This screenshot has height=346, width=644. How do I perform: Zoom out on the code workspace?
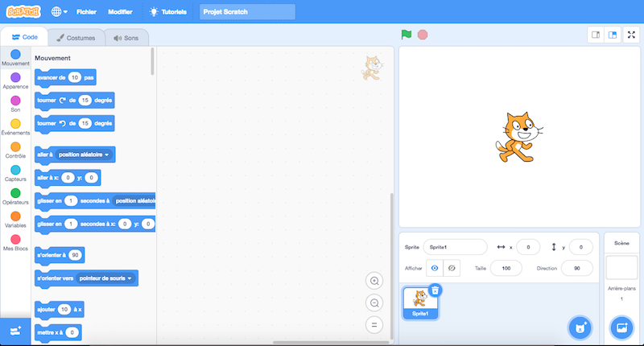pyautogui.click(x=374, y=303)
